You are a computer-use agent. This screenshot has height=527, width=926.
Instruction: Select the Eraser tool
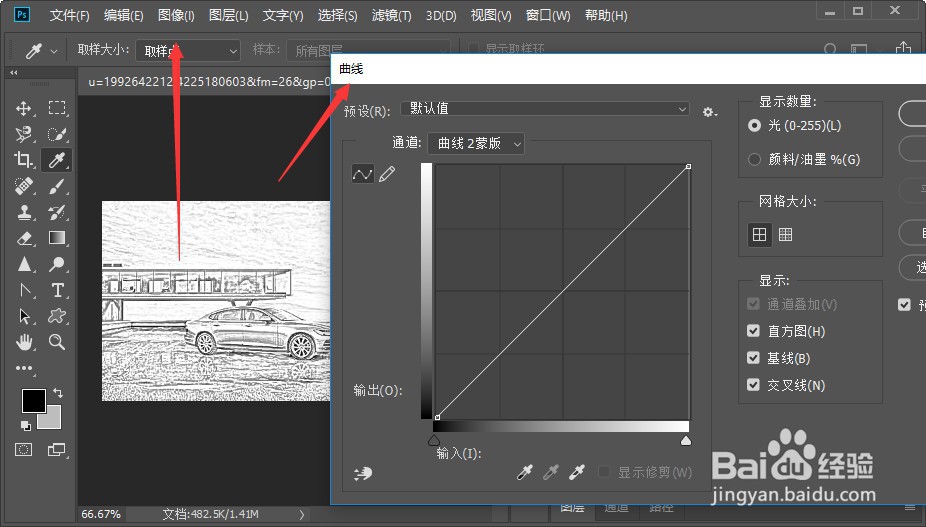(x=24, y=238)
